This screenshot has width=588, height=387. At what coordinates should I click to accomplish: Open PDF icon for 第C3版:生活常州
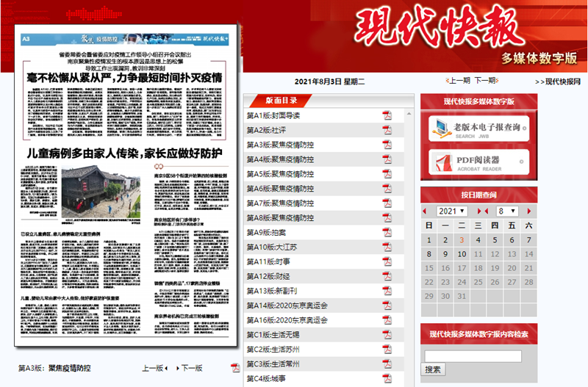pos(387,364)
